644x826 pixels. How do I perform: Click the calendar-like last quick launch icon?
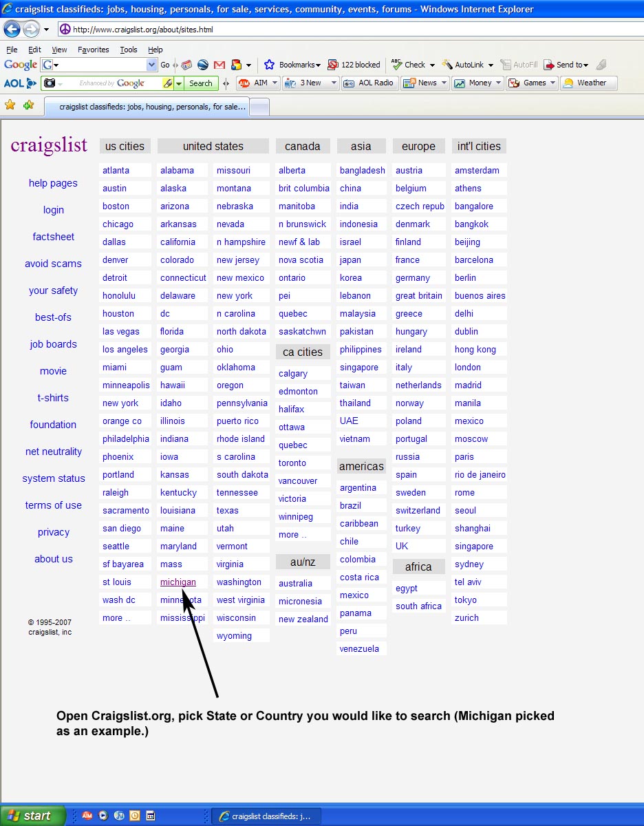click(151, 816)
